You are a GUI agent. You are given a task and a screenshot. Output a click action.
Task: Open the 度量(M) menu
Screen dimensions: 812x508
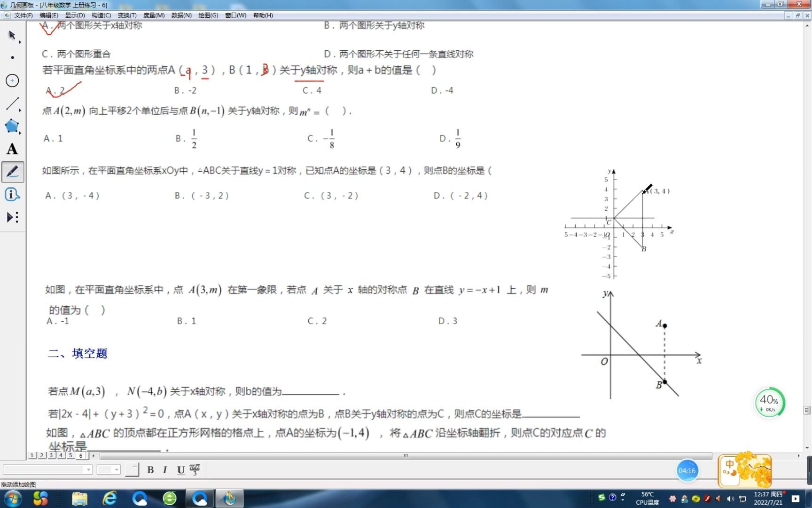pyautogui.click(x=154, y=15)
